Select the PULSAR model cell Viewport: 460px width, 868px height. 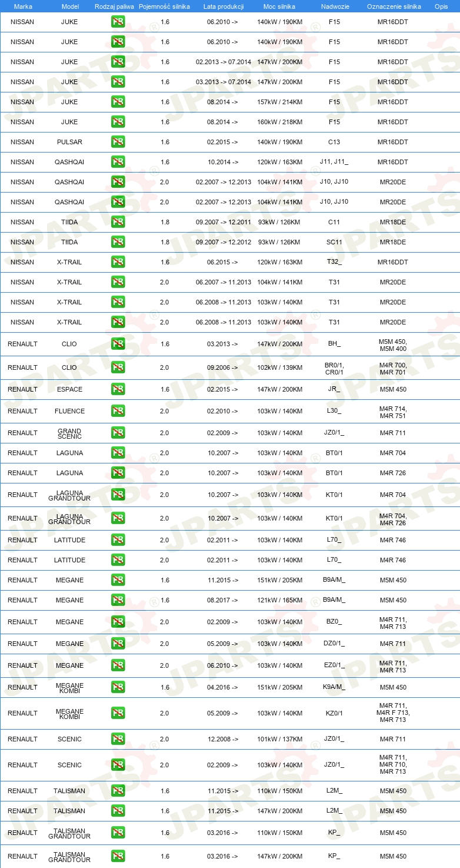point(69,142)
